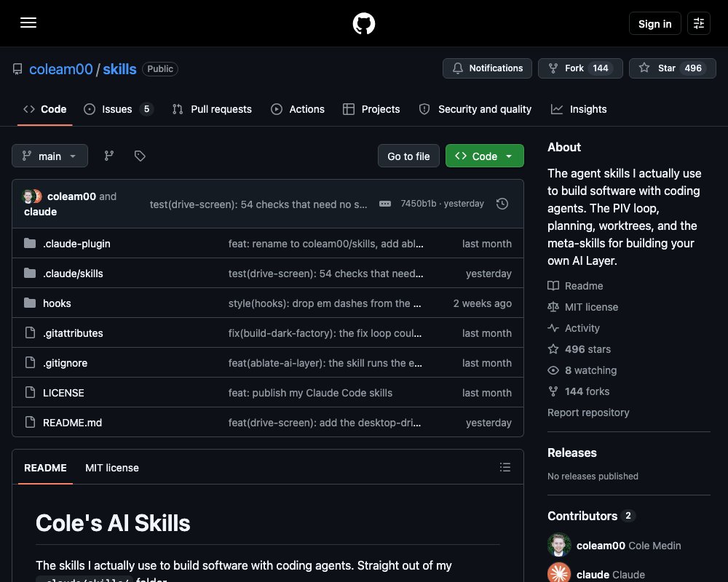
Task: Click the Go to file button
Action: (x=408, y=156)
